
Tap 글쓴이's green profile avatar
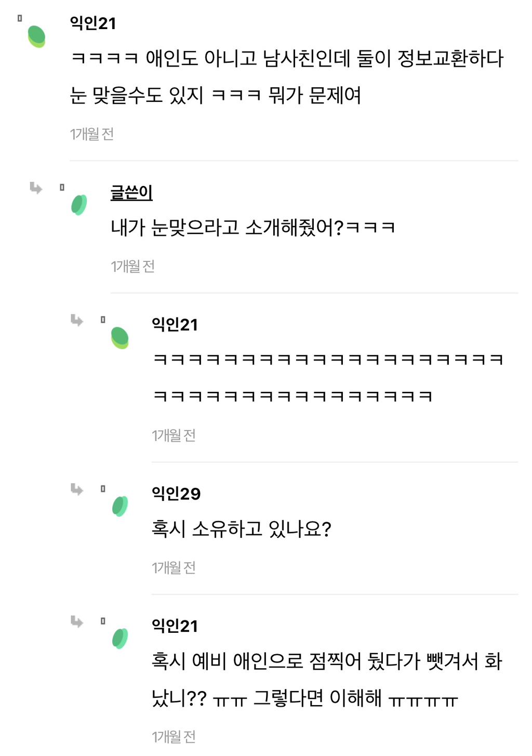pos(79,205)
